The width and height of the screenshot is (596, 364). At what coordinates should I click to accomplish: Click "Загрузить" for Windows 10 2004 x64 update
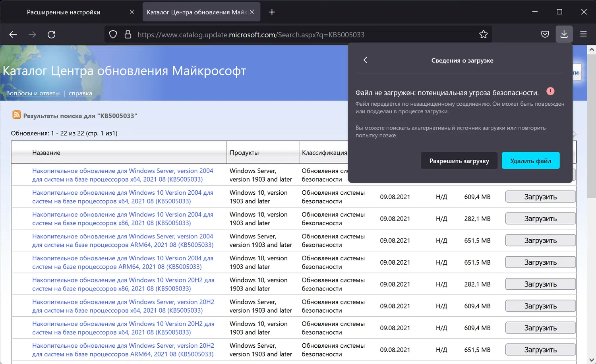(540, 197)
